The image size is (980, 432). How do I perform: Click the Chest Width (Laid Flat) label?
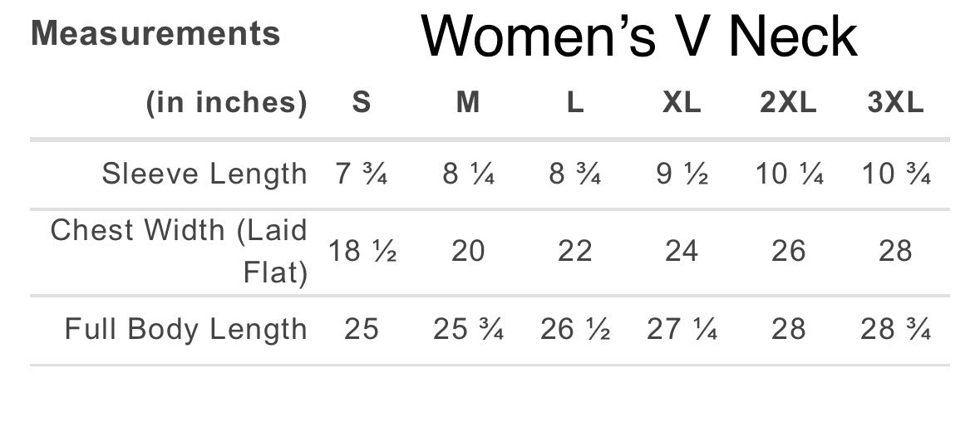(x=179, y=252)
